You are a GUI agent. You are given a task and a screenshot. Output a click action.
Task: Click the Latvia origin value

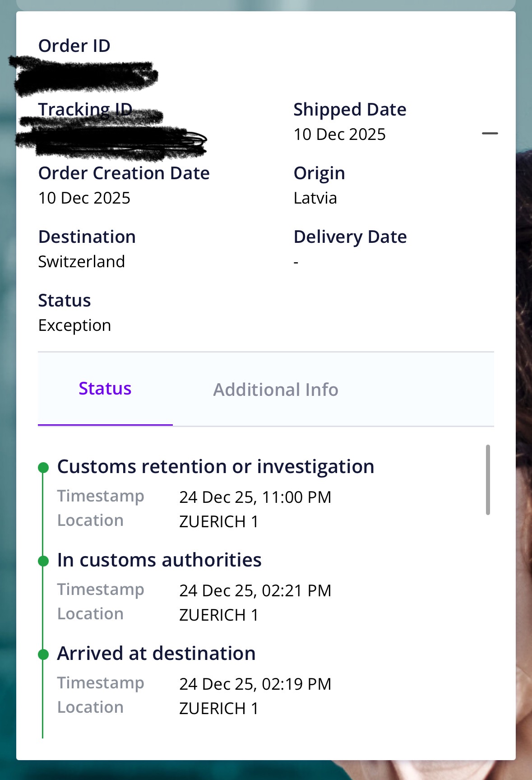[x=315, y=198]
